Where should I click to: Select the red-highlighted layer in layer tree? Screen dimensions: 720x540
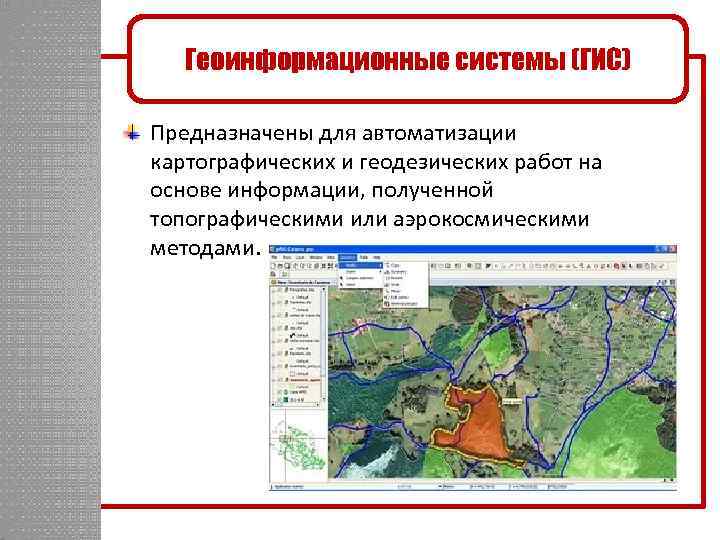click(304, 380)
